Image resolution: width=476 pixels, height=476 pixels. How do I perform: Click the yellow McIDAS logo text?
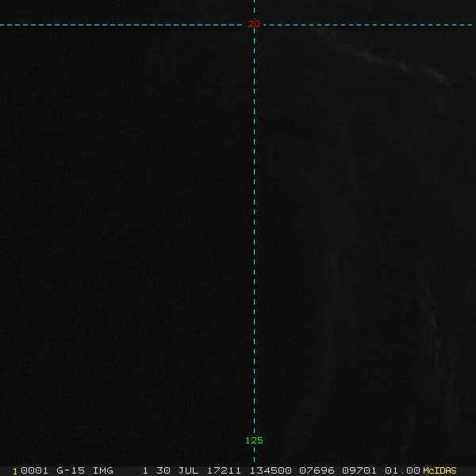click(440, 470)
